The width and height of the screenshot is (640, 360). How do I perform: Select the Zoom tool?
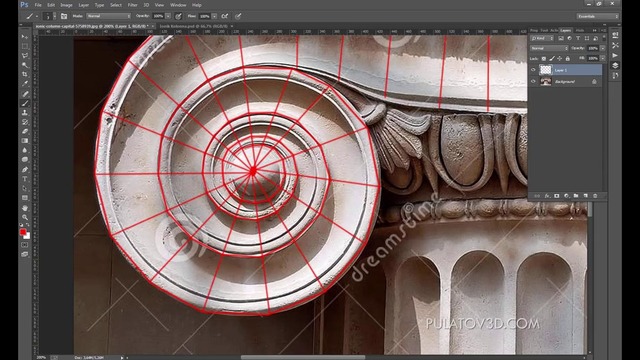coord(24,217)
